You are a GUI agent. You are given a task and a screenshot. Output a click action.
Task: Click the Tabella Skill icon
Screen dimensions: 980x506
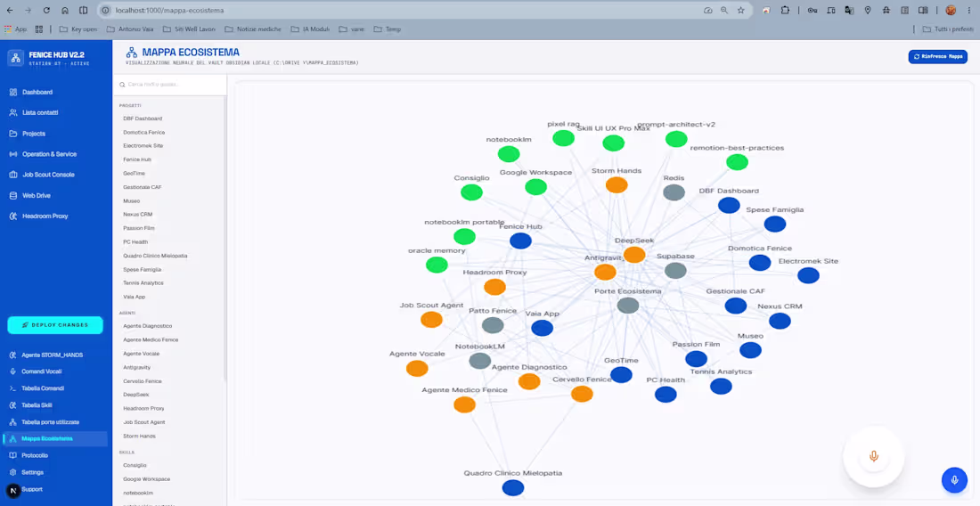(13, 404)
